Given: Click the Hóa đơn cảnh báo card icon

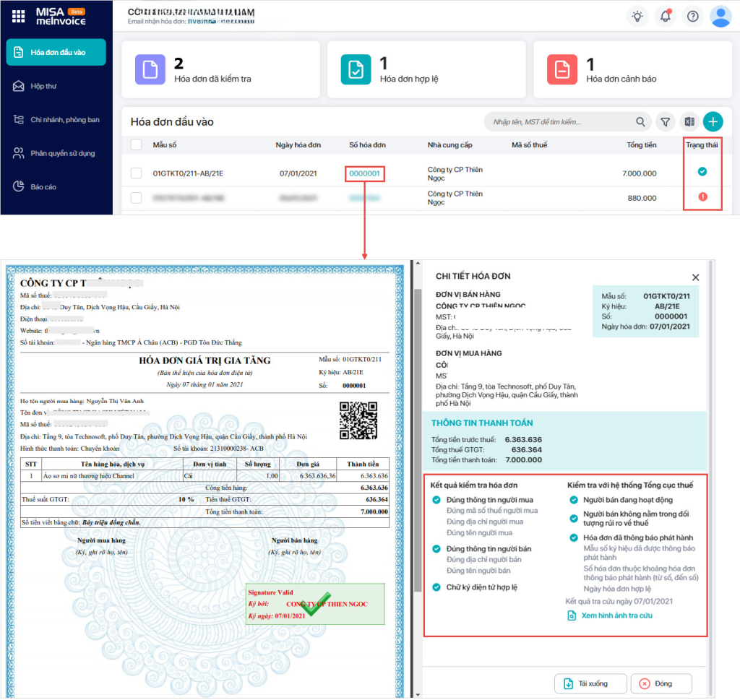Looking at the screenshot, I should click(562, 69).
